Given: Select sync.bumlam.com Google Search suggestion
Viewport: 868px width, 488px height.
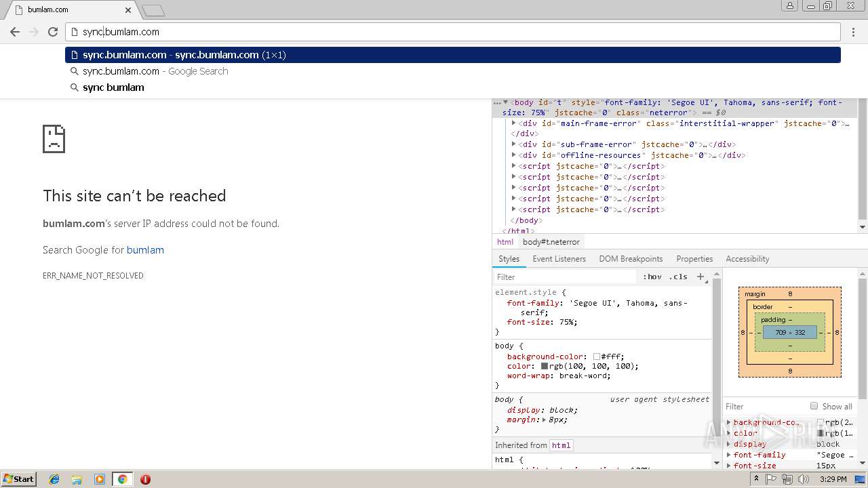Looking at the screenshot, I should tap(453, 71).
